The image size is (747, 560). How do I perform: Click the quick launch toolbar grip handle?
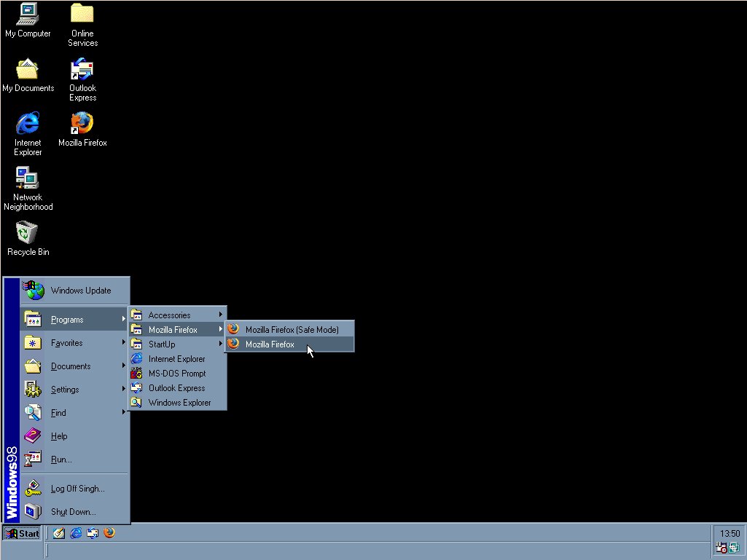[47, 533]
